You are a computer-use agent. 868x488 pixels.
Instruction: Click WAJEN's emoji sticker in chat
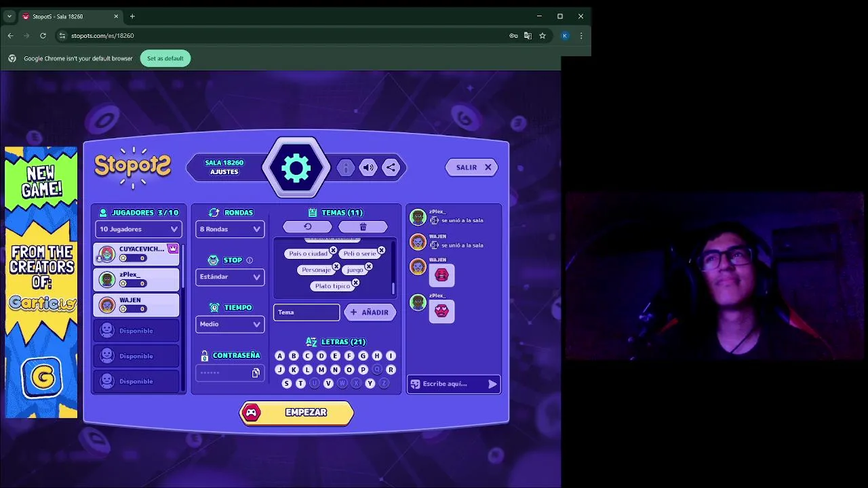click(x=441, y=274)
